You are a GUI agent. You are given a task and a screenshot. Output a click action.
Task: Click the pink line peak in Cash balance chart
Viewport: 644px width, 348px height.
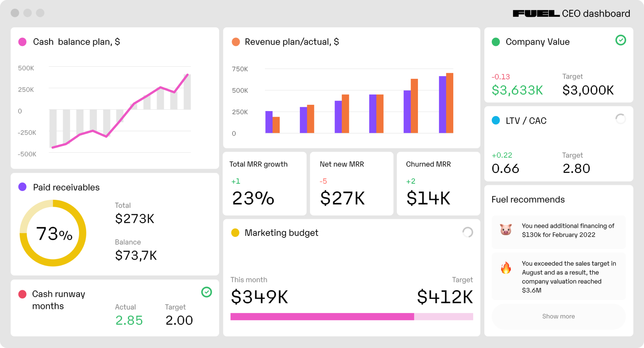188,75
